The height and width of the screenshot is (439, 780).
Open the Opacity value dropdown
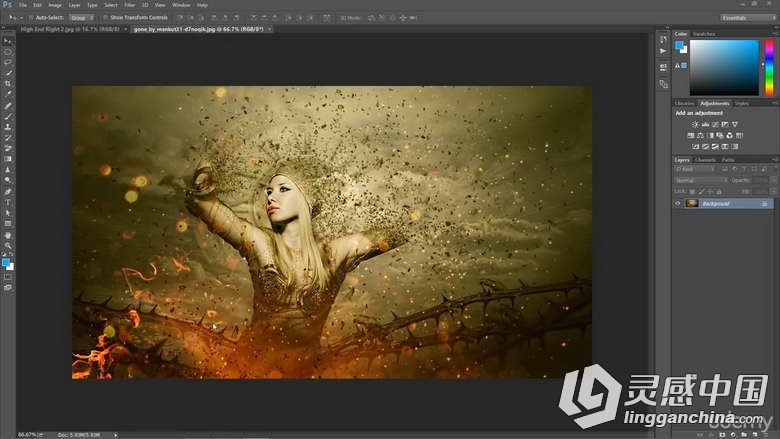pyautogui.click(x=772, y=180)
